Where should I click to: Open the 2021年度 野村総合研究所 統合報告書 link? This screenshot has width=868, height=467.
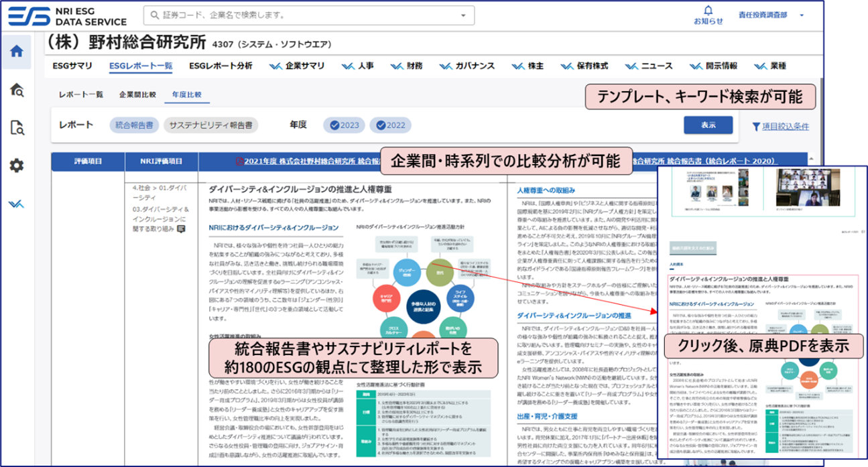tap(308, 161)
